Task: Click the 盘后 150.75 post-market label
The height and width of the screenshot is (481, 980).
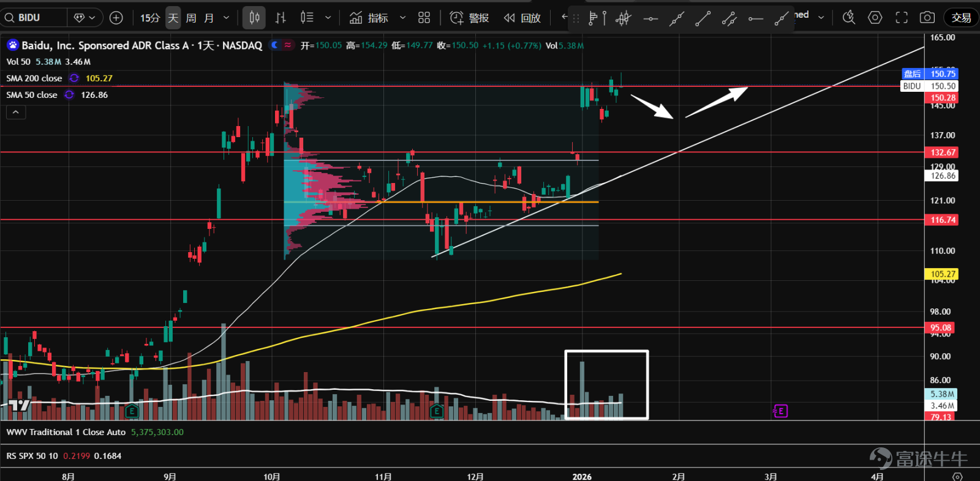Action: (x=929, y=74)
